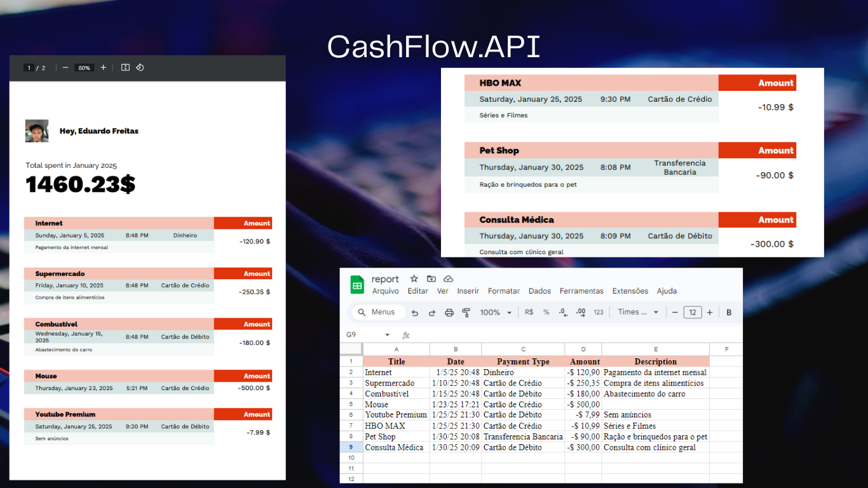Select column F header
Image resolution: width=868 pixels, height=488 pixels.
click(726, 349)
